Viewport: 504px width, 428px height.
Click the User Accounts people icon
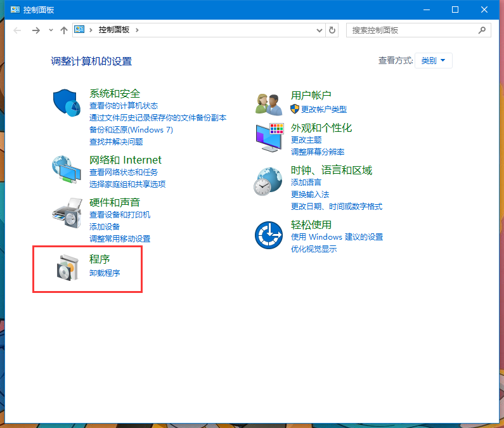tap(268, 102)
